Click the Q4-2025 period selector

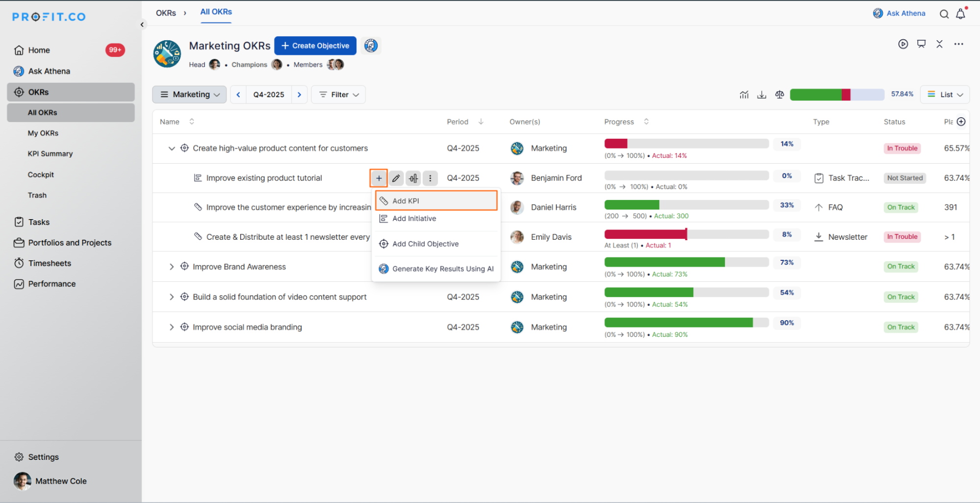[x=269, y=95]
